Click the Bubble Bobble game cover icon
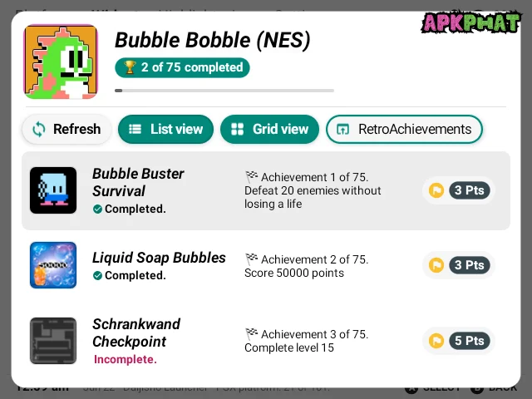The image size is (532, 399). click(x=61, y=62)
